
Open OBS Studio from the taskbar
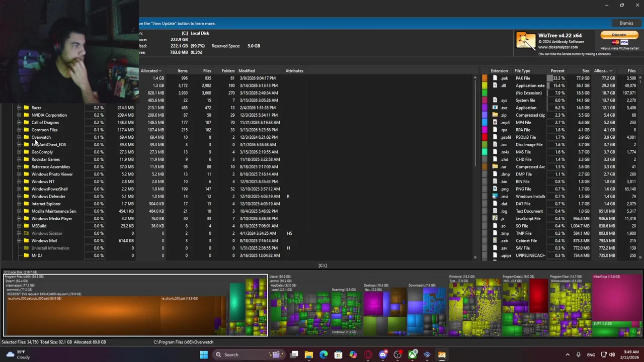[397, 354]
